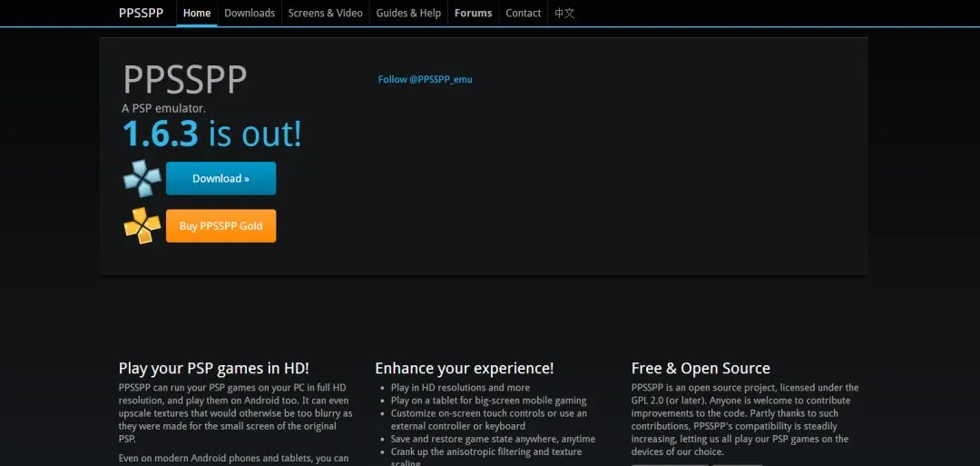Click the gold PPSSPP logo icon
The width and height of the screenshot is (980, 466).
click(142, 226)
